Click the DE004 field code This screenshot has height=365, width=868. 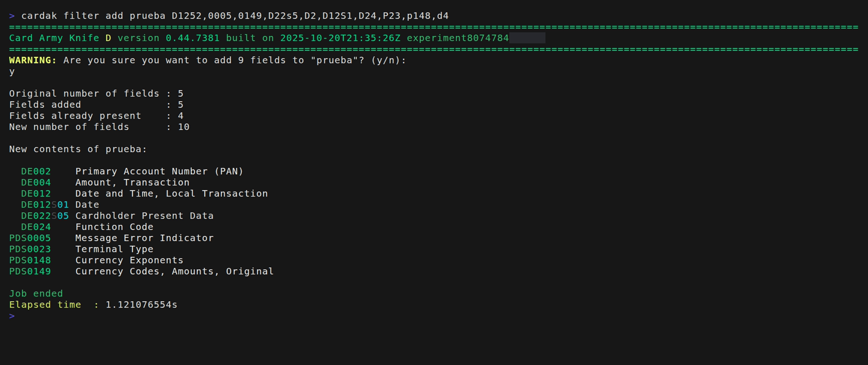click(x=36, y=182)
